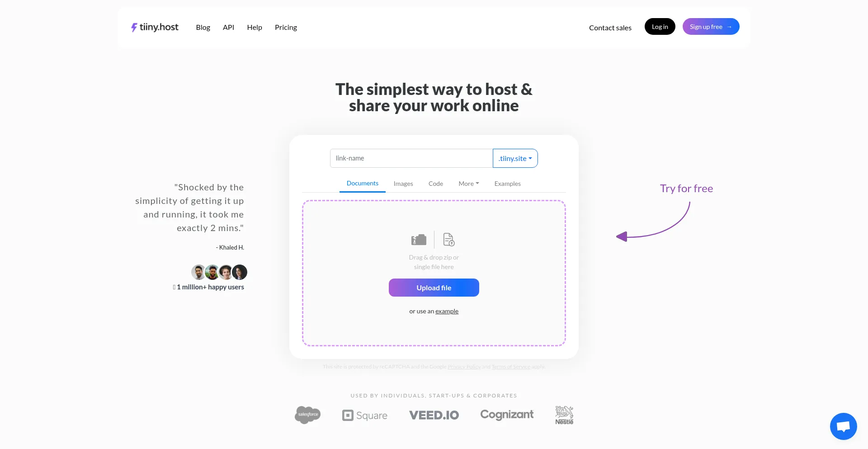Viewport: 868px width, 449px height.
Task: Open the Examples tab
Action: [x=508, y=184]
